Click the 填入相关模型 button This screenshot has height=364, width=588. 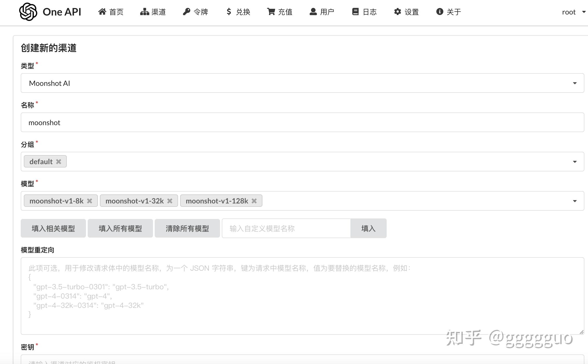(53, 228)
